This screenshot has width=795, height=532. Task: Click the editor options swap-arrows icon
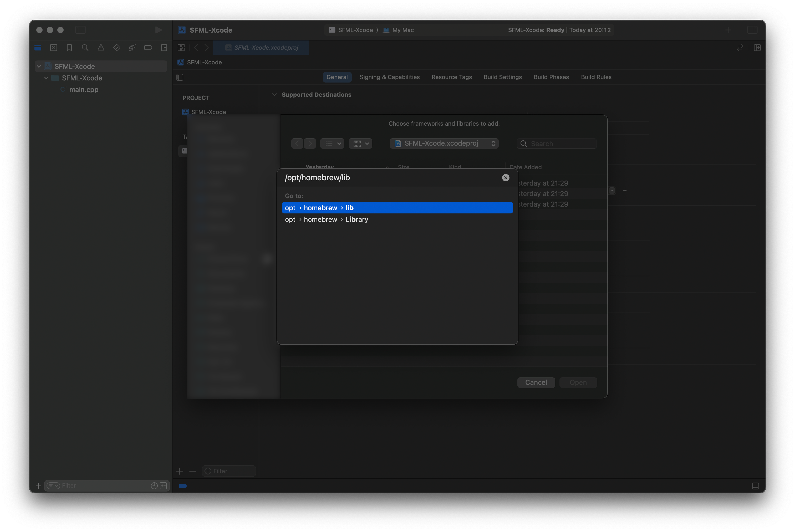coord(740,48)
